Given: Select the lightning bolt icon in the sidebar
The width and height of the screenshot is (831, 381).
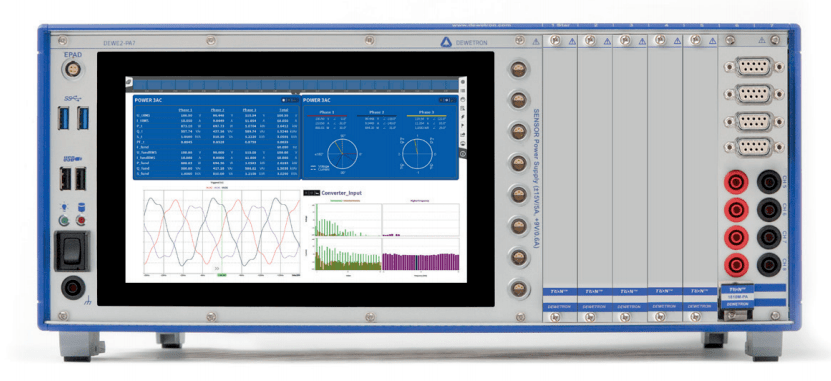Looking at the screenshot, I should click(x=463, y=117).
